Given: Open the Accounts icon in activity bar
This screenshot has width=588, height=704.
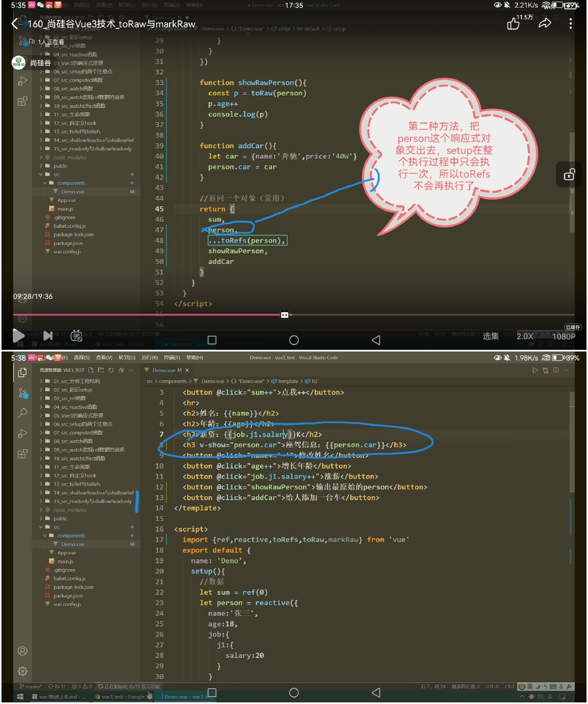Looking at the screenshot, I should click(23, 651).
